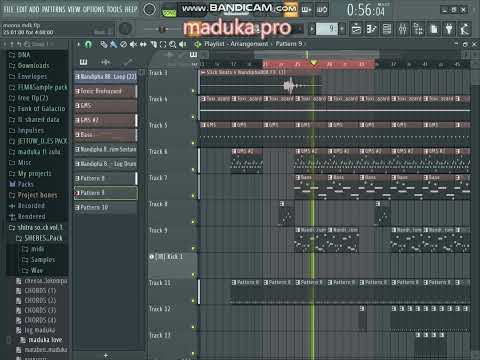Open the OPTIONS menu
Viewport: 480px width, 360px height.
(x=94, y=10)
